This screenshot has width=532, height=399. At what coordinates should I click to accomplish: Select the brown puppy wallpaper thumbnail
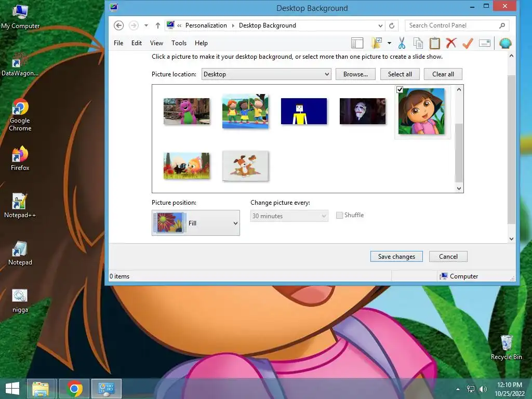click(x=245, y=166)
